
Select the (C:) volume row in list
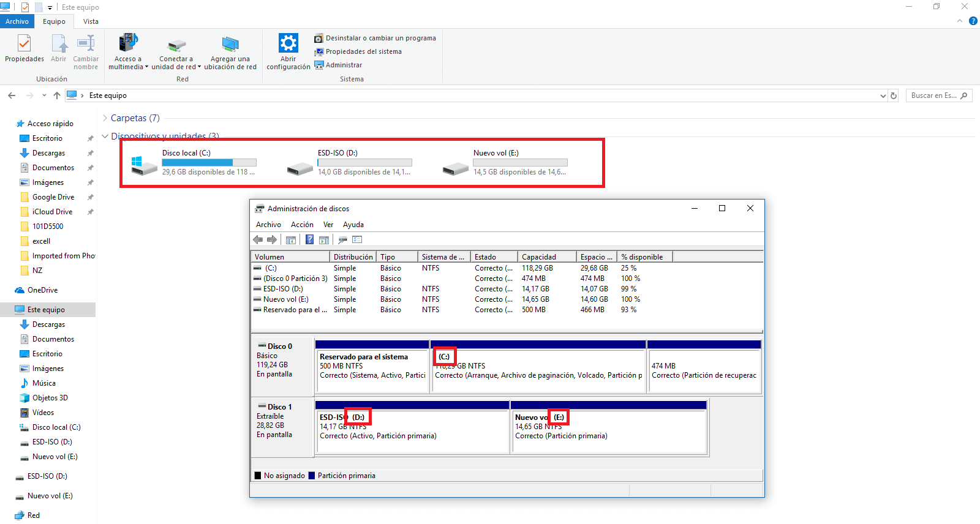pos(507,268)
